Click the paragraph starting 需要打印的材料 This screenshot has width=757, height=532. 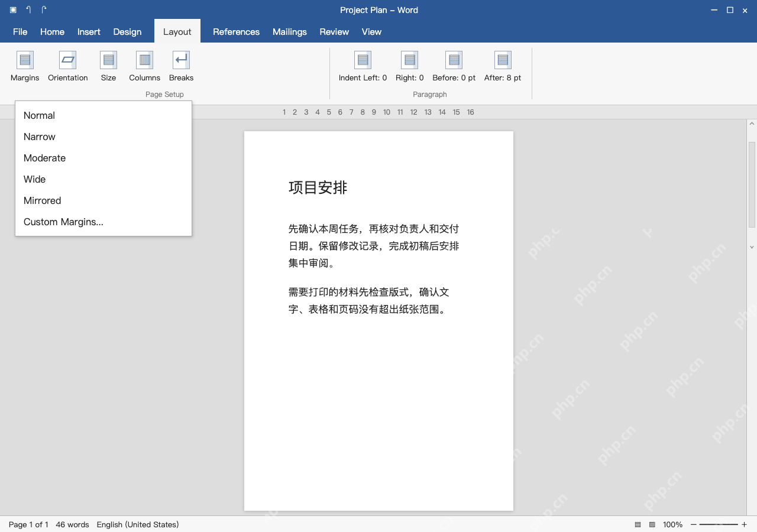[369, 300]
